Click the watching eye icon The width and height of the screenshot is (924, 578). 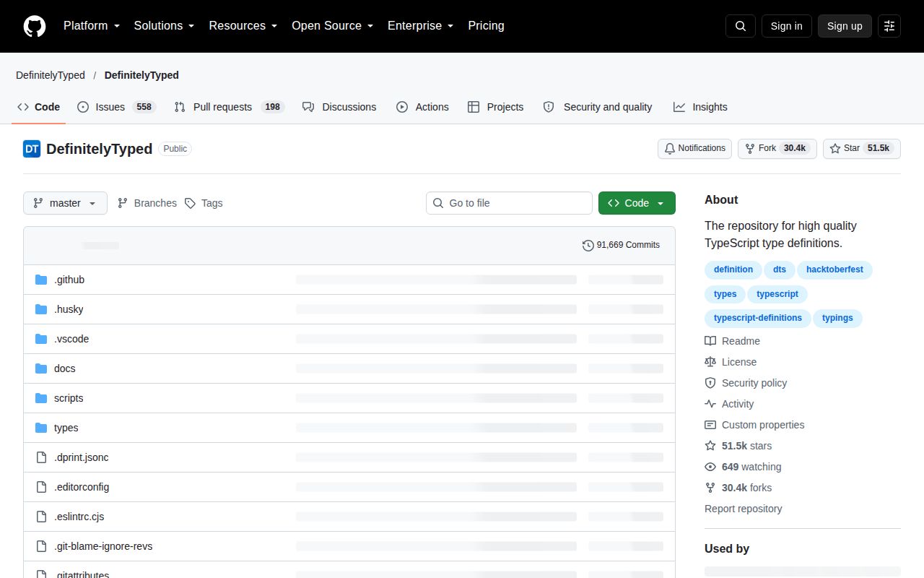pos(710,467)
